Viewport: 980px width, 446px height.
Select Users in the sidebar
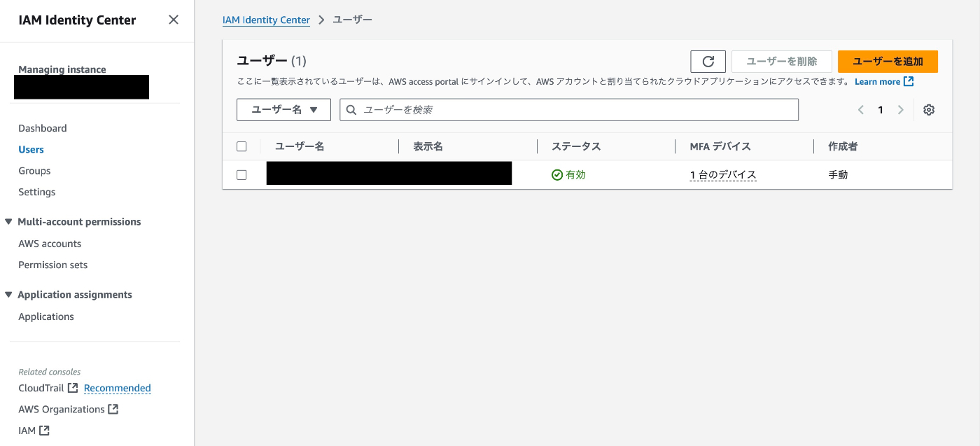(x=31, y=149)
